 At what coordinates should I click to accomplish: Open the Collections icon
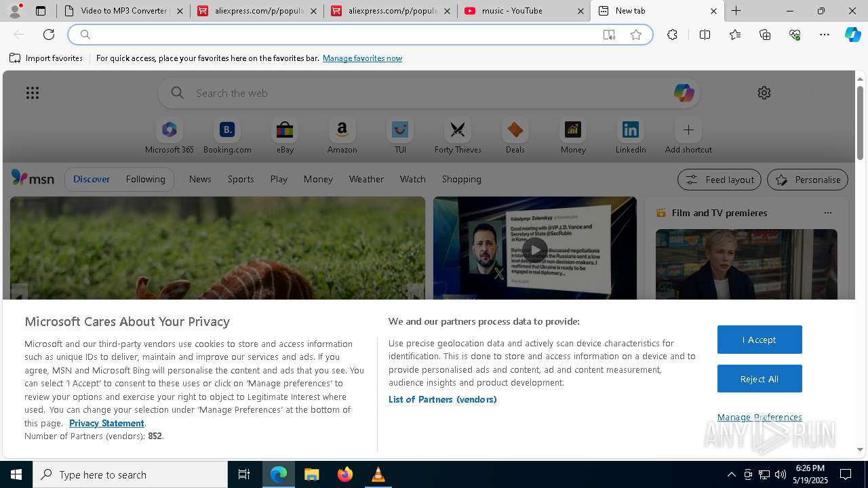765,35
